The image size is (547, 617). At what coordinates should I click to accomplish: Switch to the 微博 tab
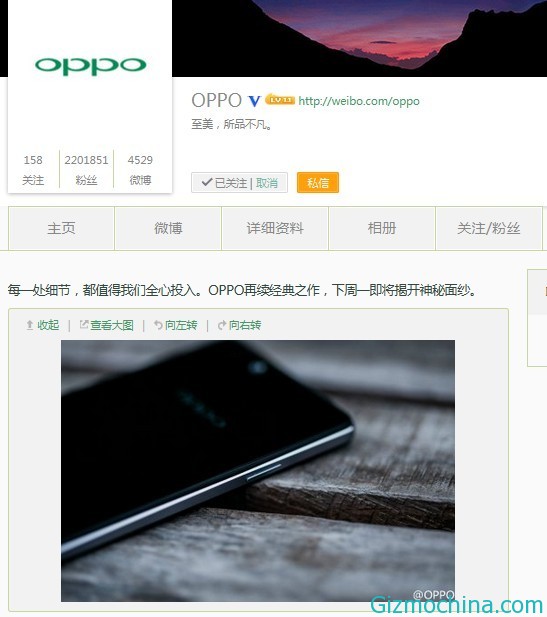(168, 228)
